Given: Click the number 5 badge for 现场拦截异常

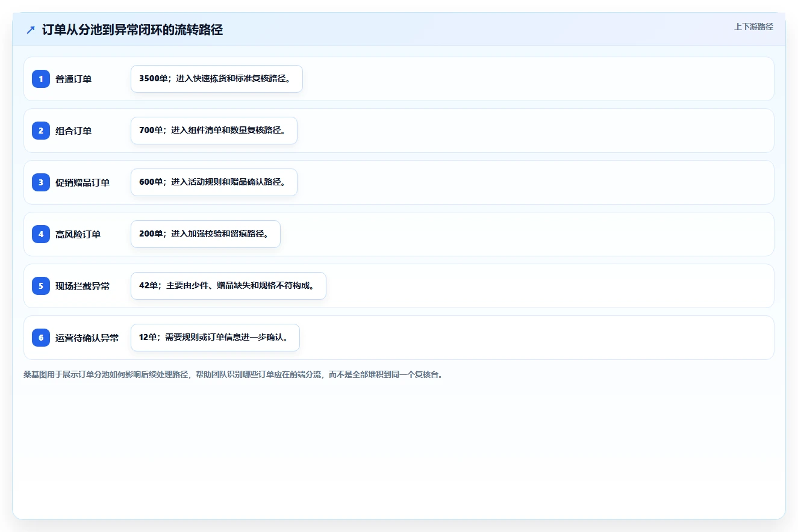Looking at the screenshot, I should pos(41,286).
